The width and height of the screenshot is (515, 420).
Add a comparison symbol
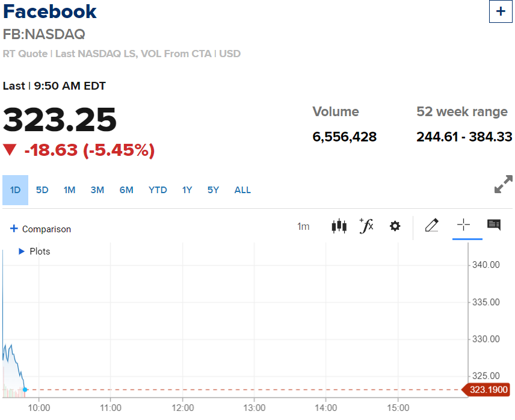click(x=40, y=229)
